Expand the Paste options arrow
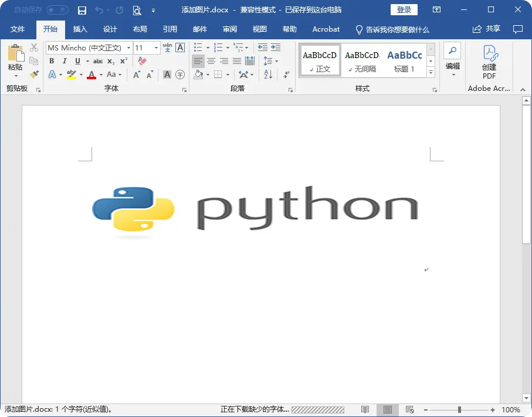The width and height of the screenshot is (532, 417). pos(16,76)
